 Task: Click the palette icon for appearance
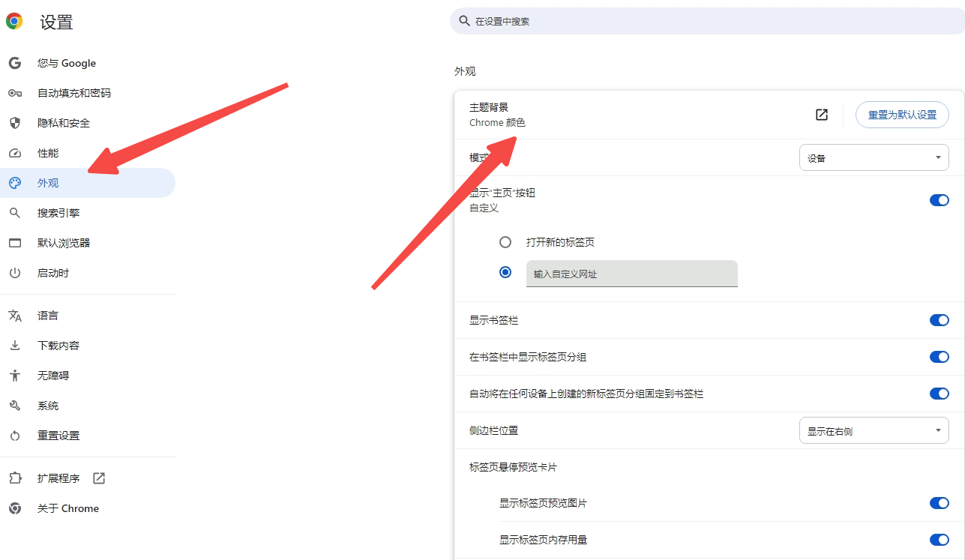[x=15, y=183]
